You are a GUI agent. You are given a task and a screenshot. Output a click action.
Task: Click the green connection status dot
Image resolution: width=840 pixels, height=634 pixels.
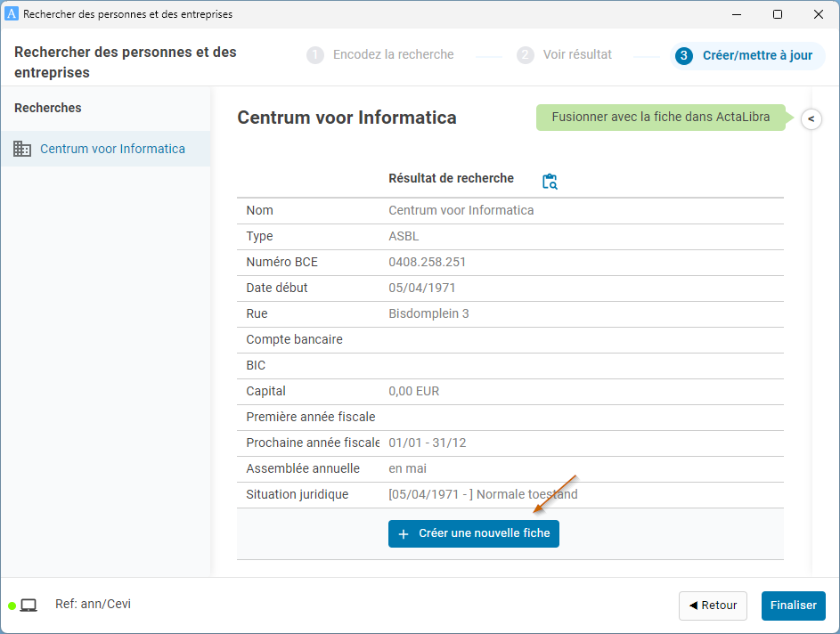tap(12, 606)
